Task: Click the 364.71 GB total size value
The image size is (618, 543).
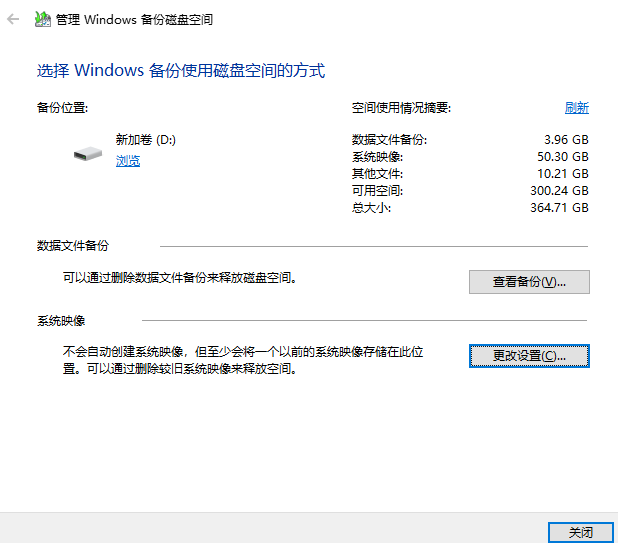Action: coord(559,207)
